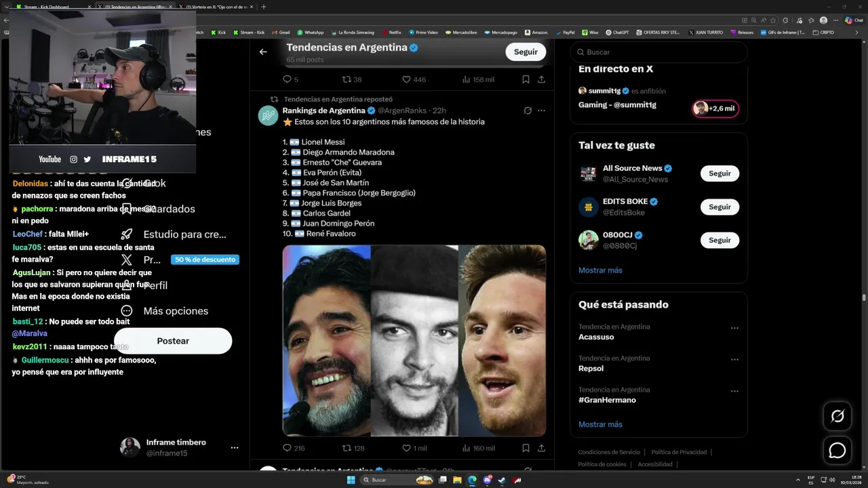Viewport: 868px width, 488px height.
Task: Open the Rankings de Argentina avatar
Action: 268,115
